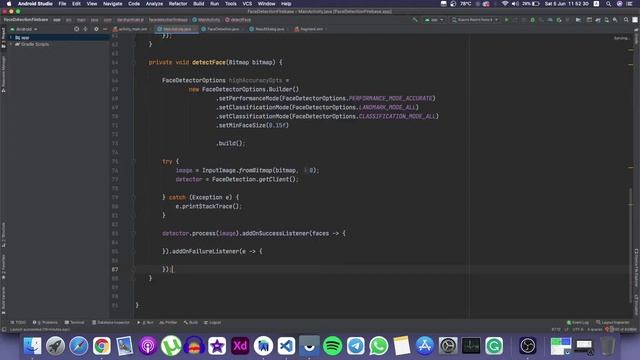Click the MainActivity breadcrumb in navigation bar
This screenshot has width=640, height=360.
click(206, 20)
